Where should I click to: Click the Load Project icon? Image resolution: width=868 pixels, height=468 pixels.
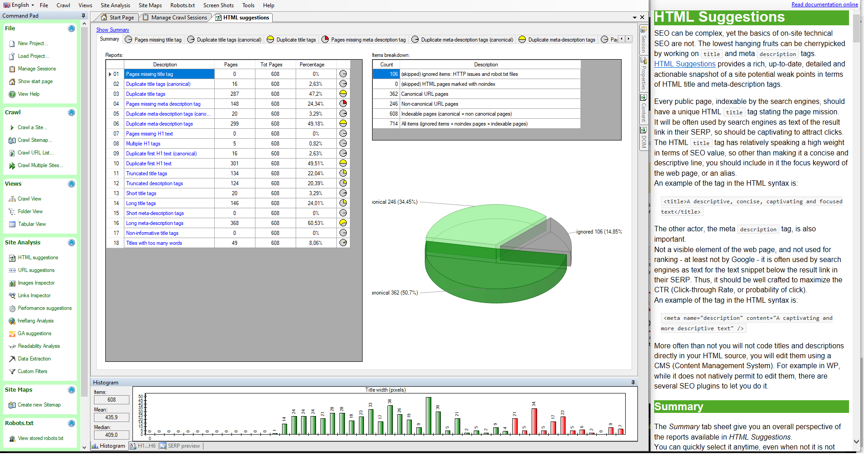[x=12, y=56]
